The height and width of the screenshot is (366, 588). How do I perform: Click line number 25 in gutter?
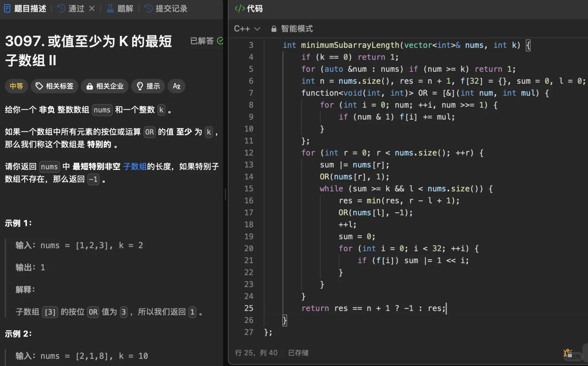pos(249,308)
